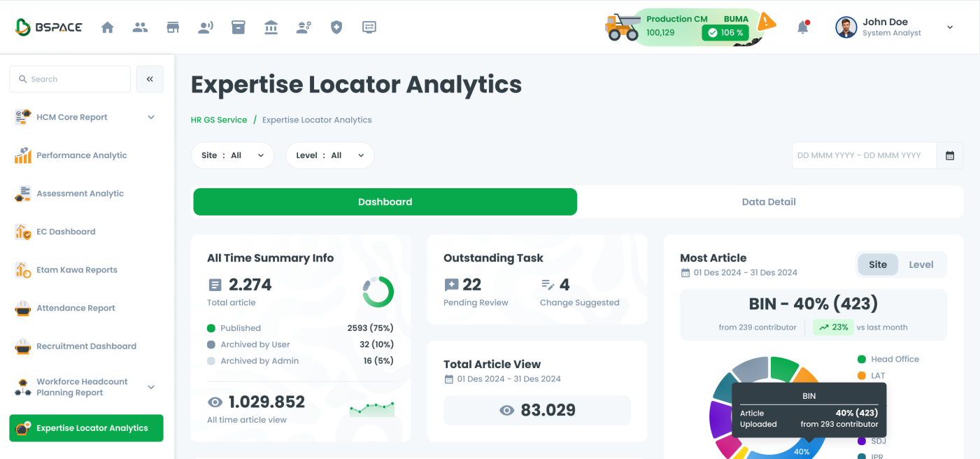Click the shield icon in top navigation
This screenshot has height=459, width=980.
tap(336, 27)
